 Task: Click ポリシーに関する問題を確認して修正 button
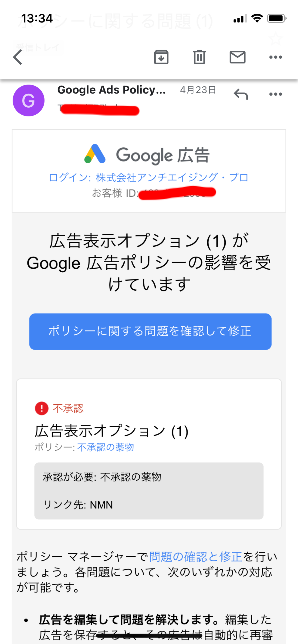click(x=150, y=331)
